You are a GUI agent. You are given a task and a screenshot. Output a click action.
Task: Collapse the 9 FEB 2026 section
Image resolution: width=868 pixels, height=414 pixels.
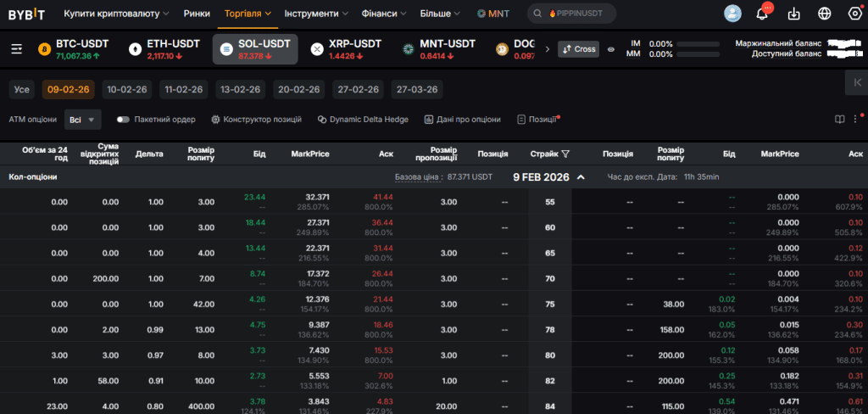pos(581,177)
